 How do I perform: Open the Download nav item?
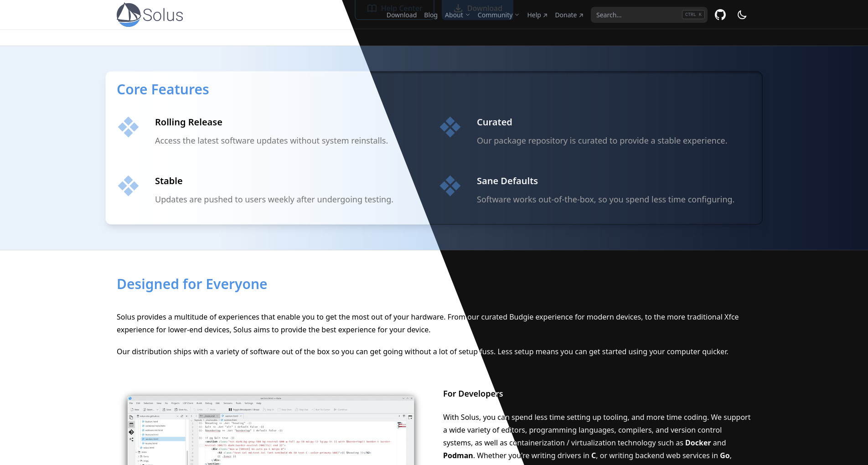[x=401, y=15]
